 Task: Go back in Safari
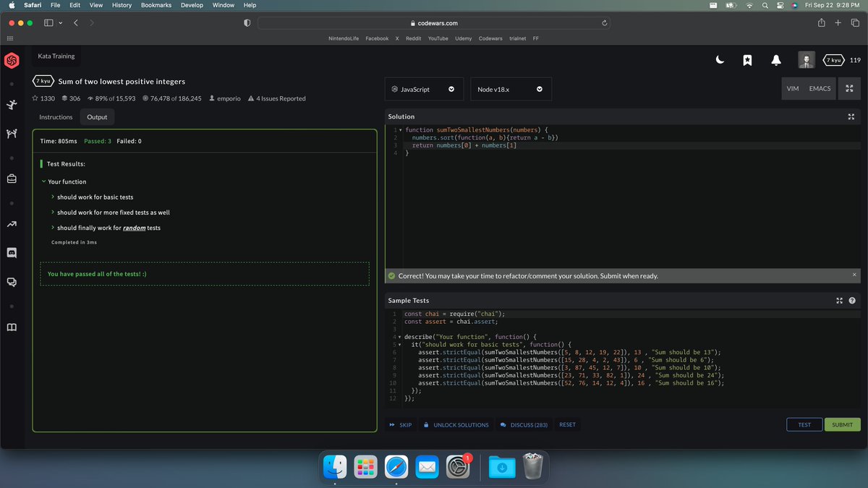pyautogui.click(x=76, y=23)
